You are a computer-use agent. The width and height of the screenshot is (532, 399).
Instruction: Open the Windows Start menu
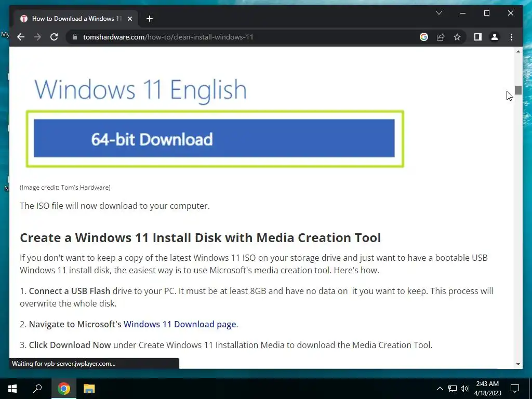12,389
